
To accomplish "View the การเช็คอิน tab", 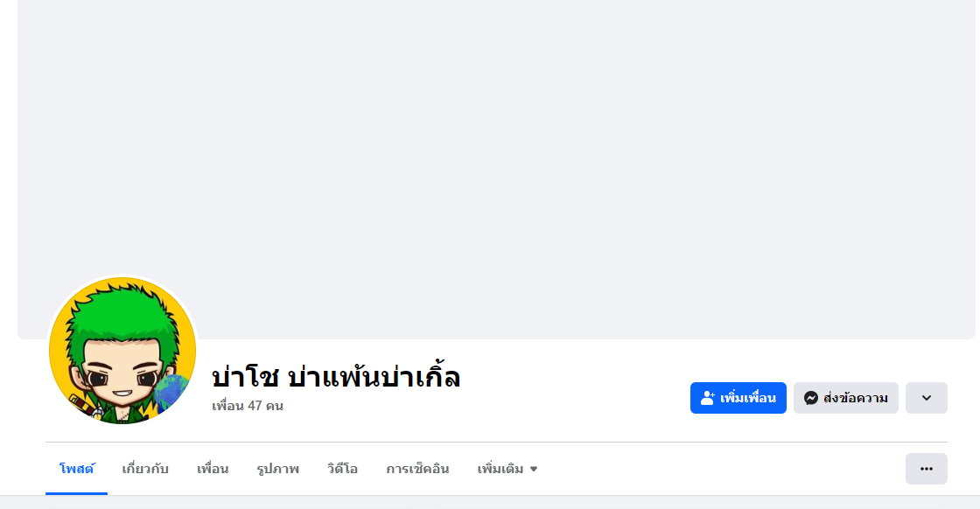I will pos(417,469).
